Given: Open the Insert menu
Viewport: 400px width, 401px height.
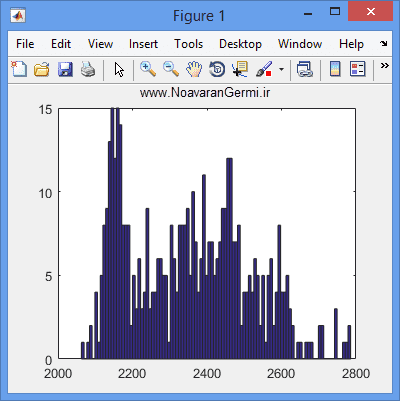Looking at the screenshot, I should tap(143, 44).
